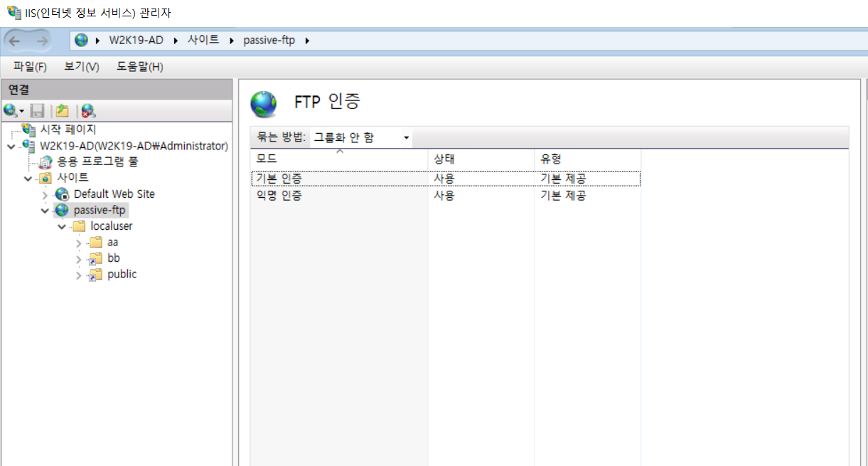Image resolution: width=868 pixels, height=466 pixels.
Task: Click the globe icon in the address bar
Action: coord(82,41)
